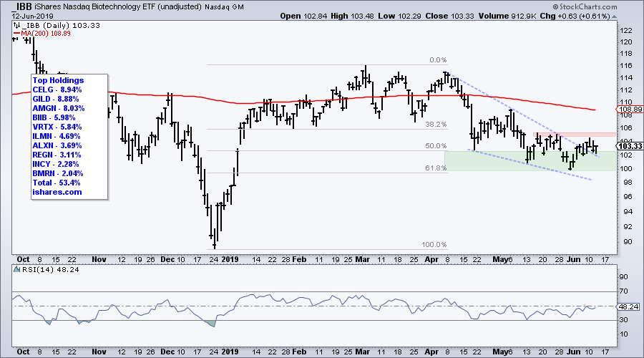This screenshot has height=358, width=644.
Task: Open the ishares.com link in holdings box
Action: (x=57, y=192)
